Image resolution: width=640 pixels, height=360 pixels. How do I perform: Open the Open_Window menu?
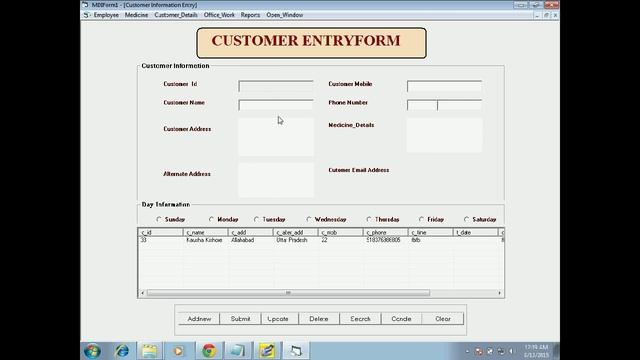point(284,15)
